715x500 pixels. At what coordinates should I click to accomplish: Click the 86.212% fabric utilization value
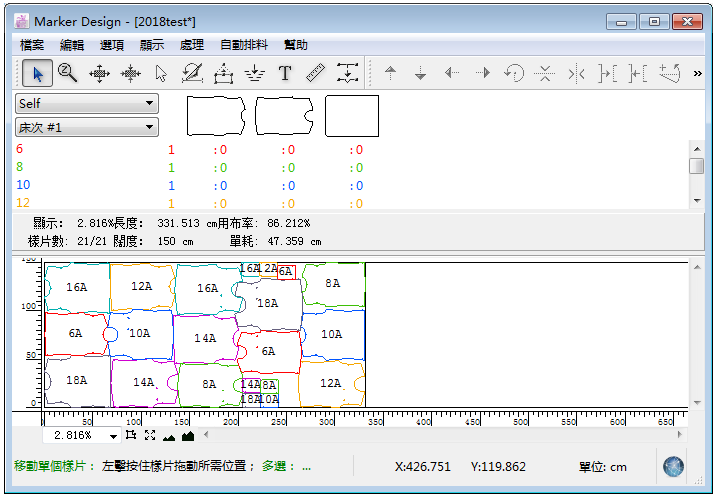click(x=289, y=223)
